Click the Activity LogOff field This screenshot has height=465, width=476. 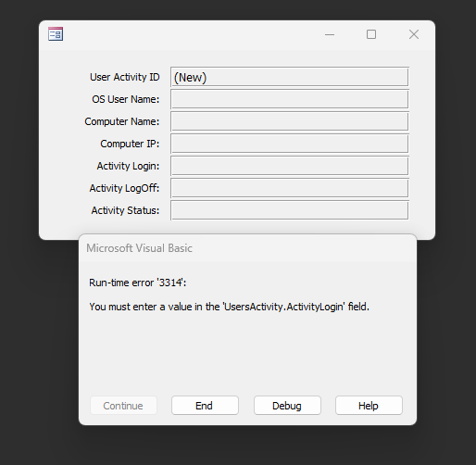coord(290,188)
